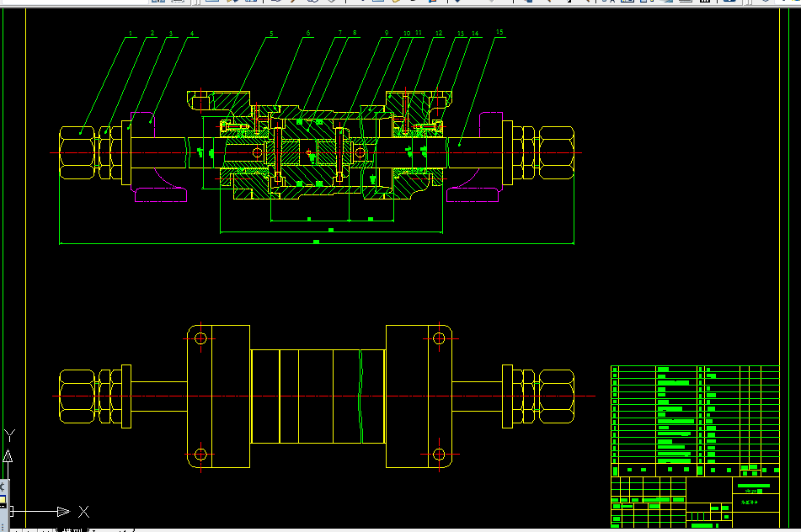Switch to the 模型 model tab
The width and height of the screenshot is (801, 532).
[72, 529]
